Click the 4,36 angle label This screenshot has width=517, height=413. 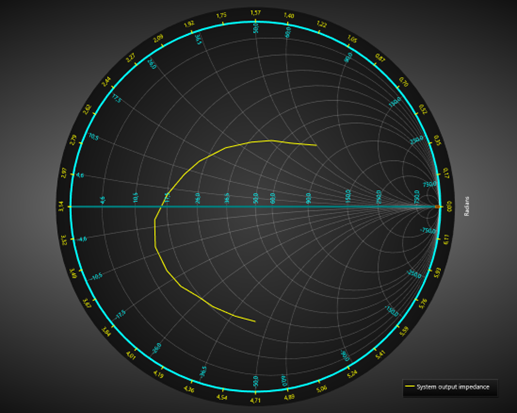coord(189,389)
